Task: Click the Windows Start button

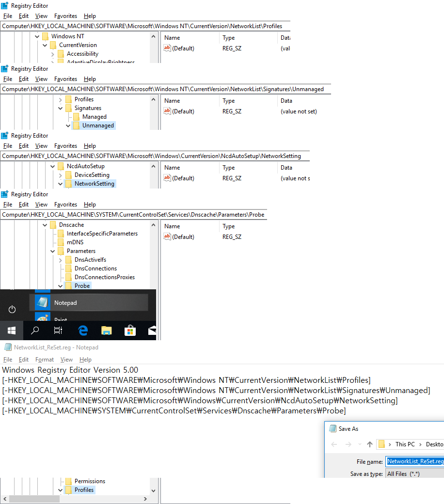Action: (x=12, y=331)
